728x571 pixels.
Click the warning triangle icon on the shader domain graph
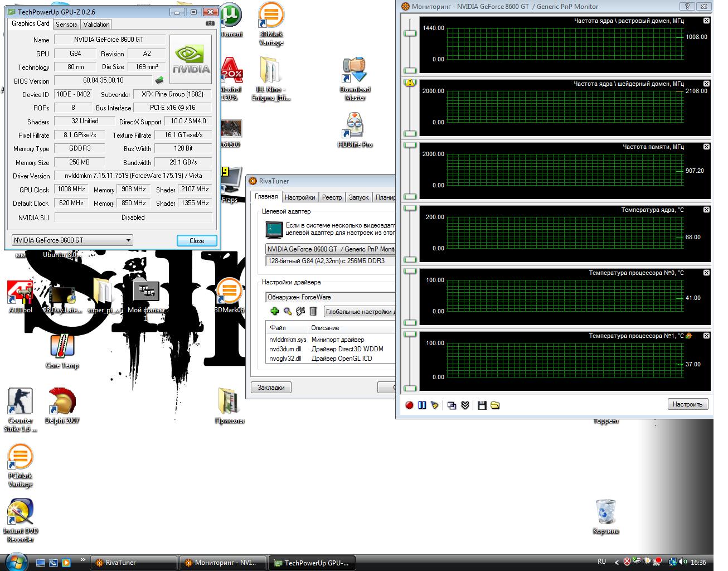(410, 83)
